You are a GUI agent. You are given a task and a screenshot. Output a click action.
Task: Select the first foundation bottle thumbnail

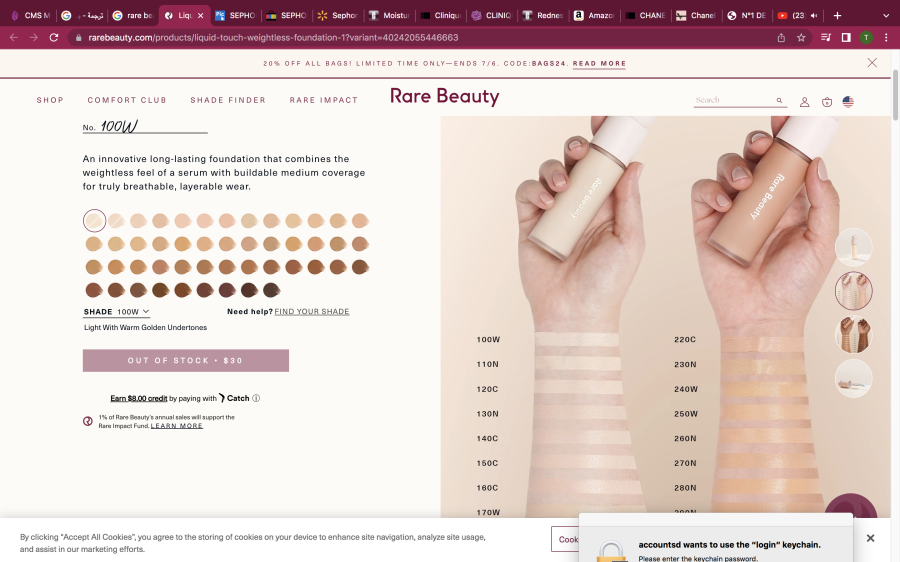(x=853, y=247)
